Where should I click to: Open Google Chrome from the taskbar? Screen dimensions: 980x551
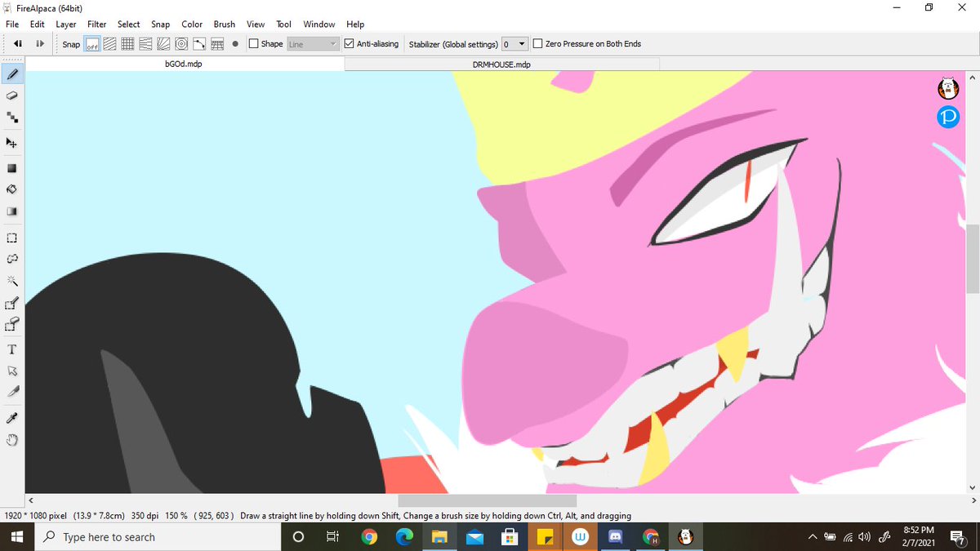click(x=369, y=537)
